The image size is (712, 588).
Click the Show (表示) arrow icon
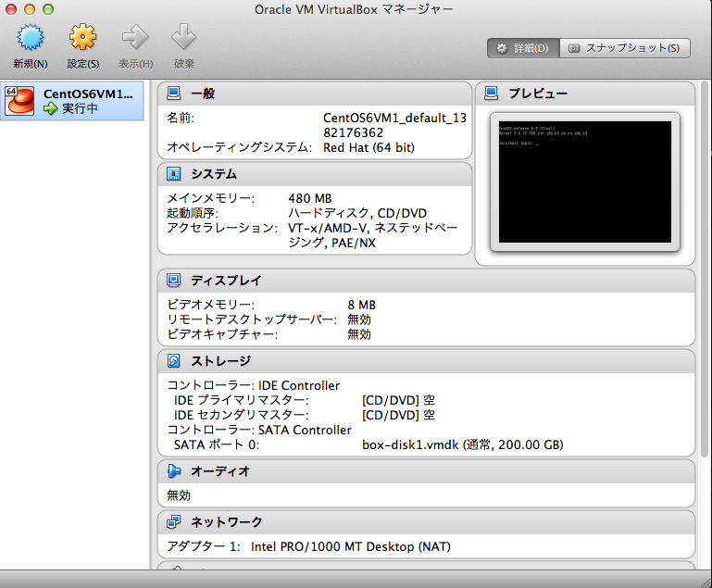pyautogui.click(x=135, y=37)
